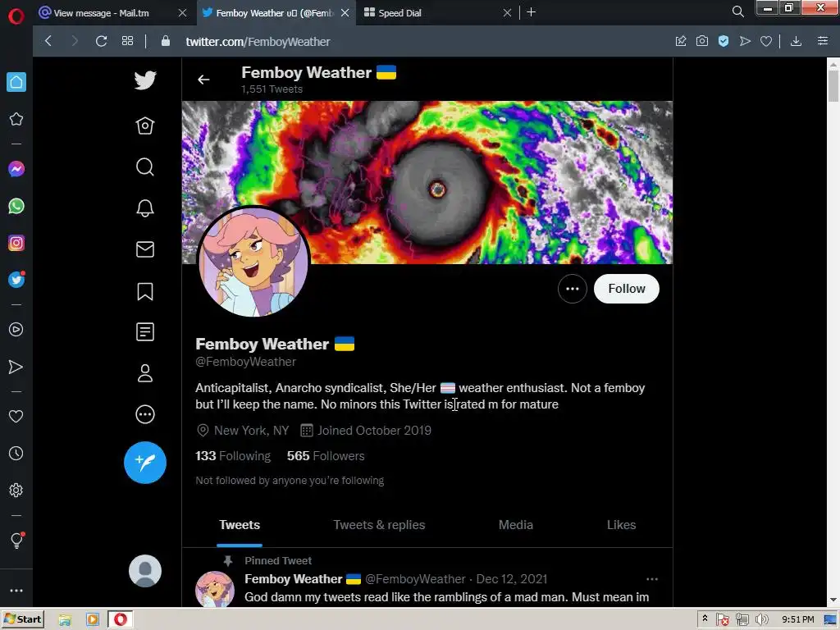
Task: Open My Flow arrow icon in sidebar
Action: [x=16, y=367]
